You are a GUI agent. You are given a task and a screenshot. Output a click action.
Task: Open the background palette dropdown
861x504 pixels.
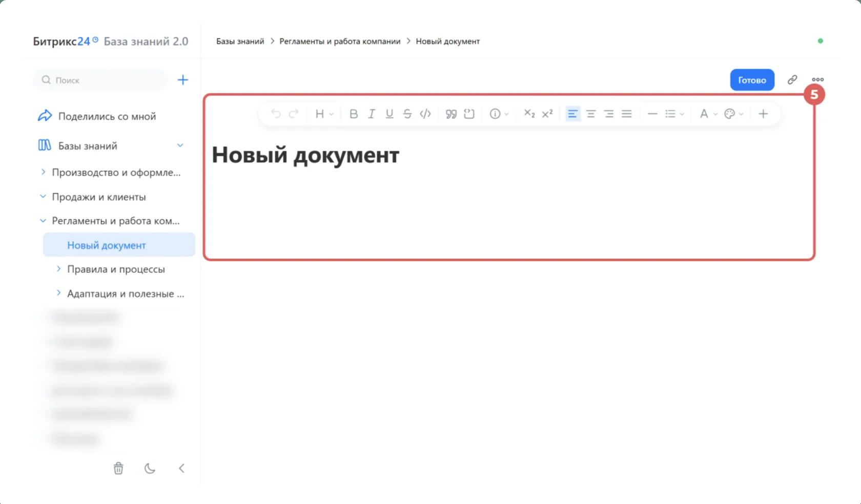pyautogui.click(x=734, y=114)
